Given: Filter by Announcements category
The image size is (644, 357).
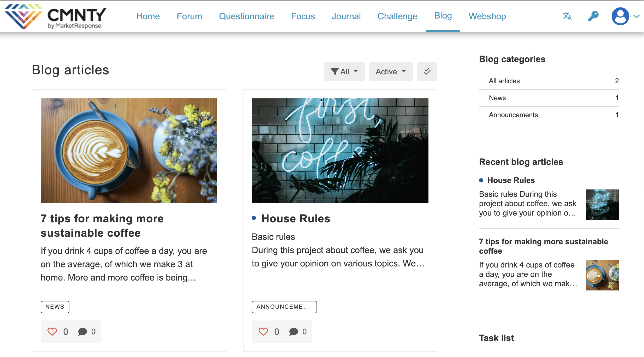Looking at the screenshot, I should tap(513, 115).
